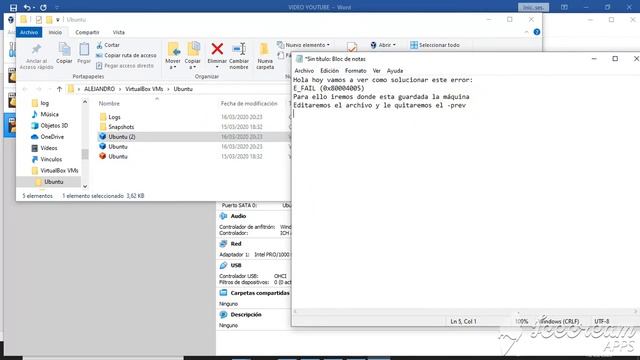Image resolution: width=640 pixels, height=360 pixels.
Task: Select VirtualBox VMs in navigation pane
Action: click(x=59, y=171)
